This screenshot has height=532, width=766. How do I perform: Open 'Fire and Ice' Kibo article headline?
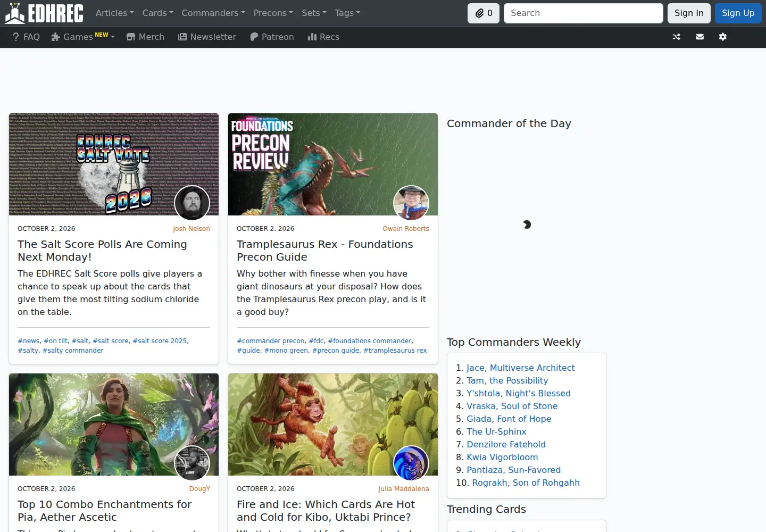326,511
